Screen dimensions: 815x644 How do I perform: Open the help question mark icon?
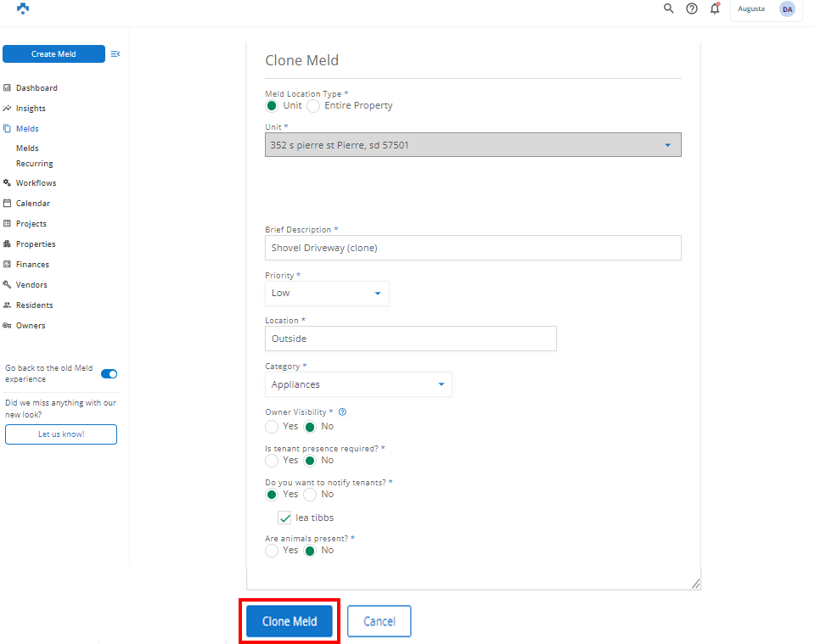tap(692, 8)
